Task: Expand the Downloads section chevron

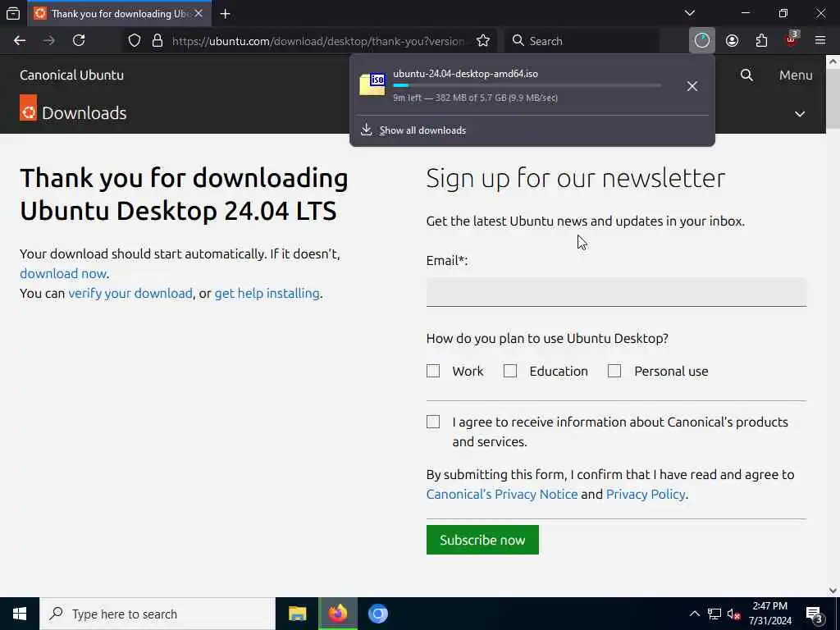Action: (800, 113)
